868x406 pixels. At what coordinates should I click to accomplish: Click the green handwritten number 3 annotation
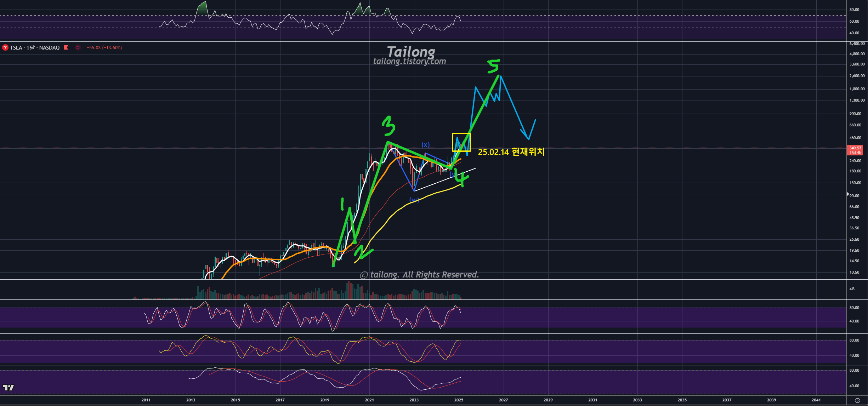pos(388,126)
